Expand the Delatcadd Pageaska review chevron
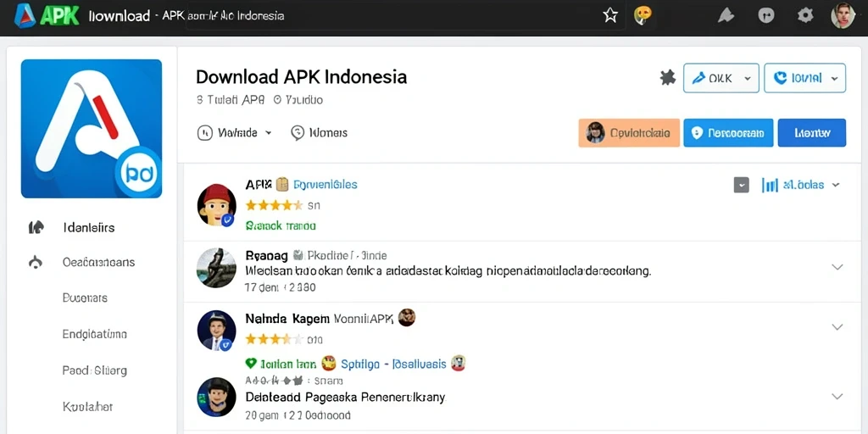Image resolution: width=868 pixels, height=434 pixels. click(837, 397)
